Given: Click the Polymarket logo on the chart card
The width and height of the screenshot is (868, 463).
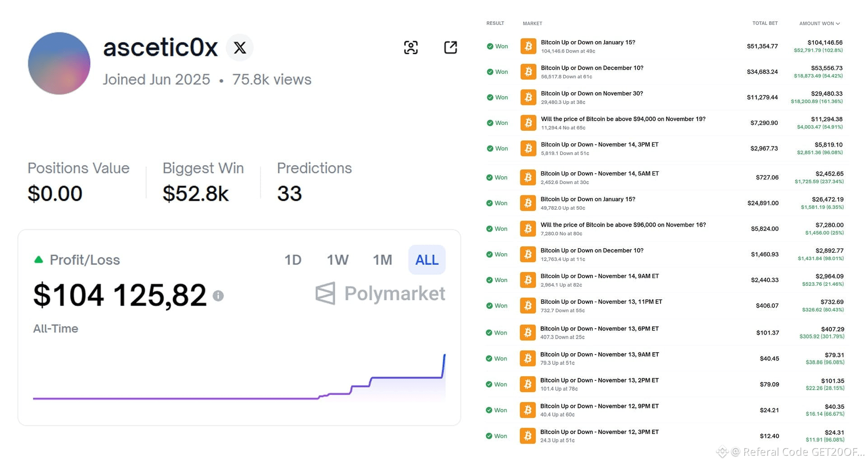Looking at the screenshot, I should 380,294.
